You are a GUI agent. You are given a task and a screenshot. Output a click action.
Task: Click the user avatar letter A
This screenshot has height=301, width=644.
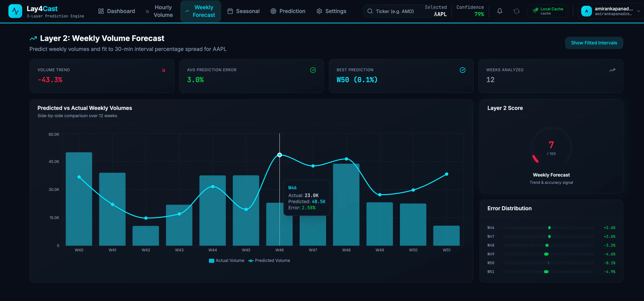586,11
